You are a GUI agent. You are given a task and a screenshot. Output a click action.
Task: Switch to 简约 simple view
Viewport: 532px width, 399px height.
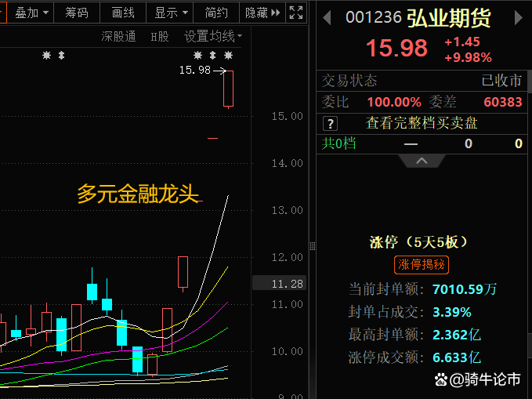[x=216, y=13]
